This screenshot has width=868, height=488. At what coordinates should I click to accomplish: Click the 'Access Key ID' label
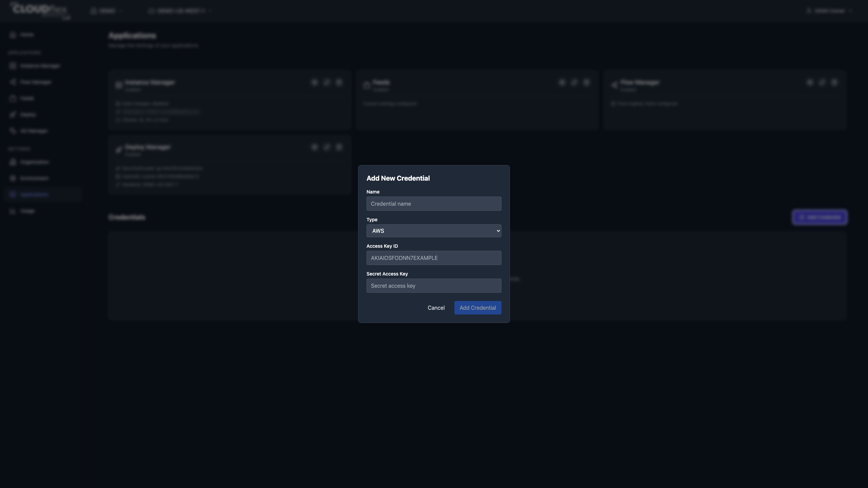382,246
